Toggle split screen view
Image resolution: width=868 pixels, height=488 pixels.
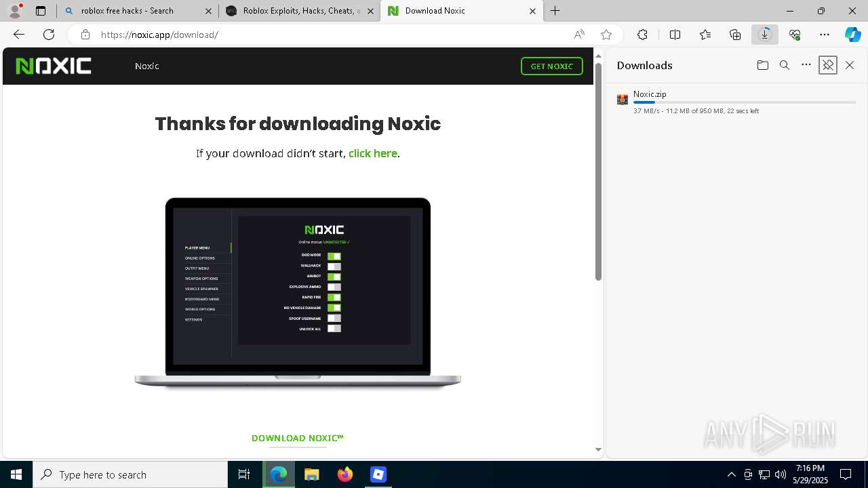coord(675,35)
